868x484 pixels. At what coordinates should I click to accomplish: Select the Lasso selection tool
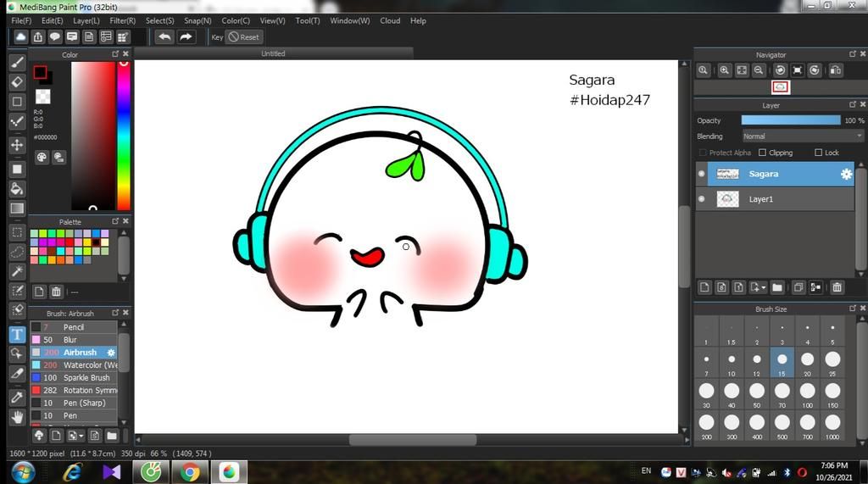tap(17, 252)
